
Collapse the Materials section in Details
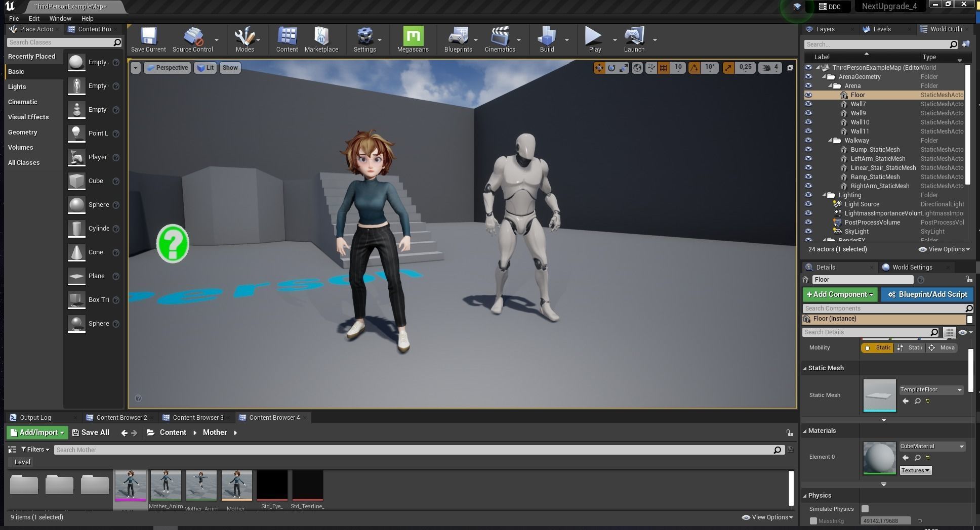pyautogui.click(x=804, y=431)
